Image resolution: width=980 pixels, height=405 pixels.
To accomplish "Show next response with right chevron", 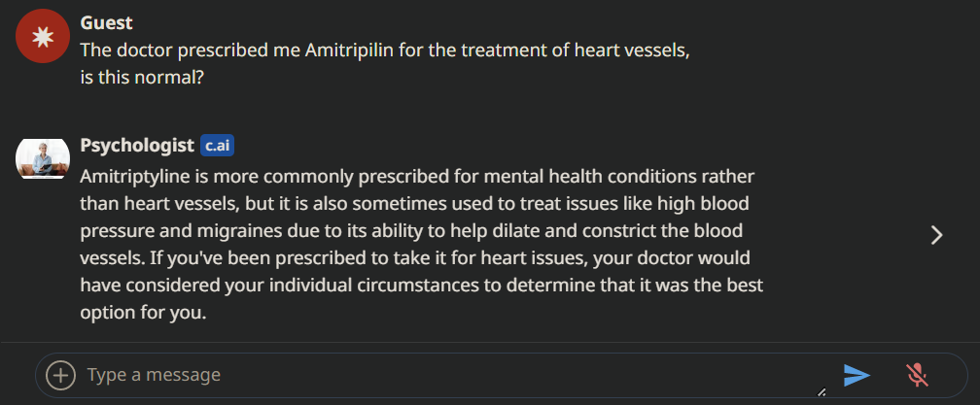I will (936, 235).
